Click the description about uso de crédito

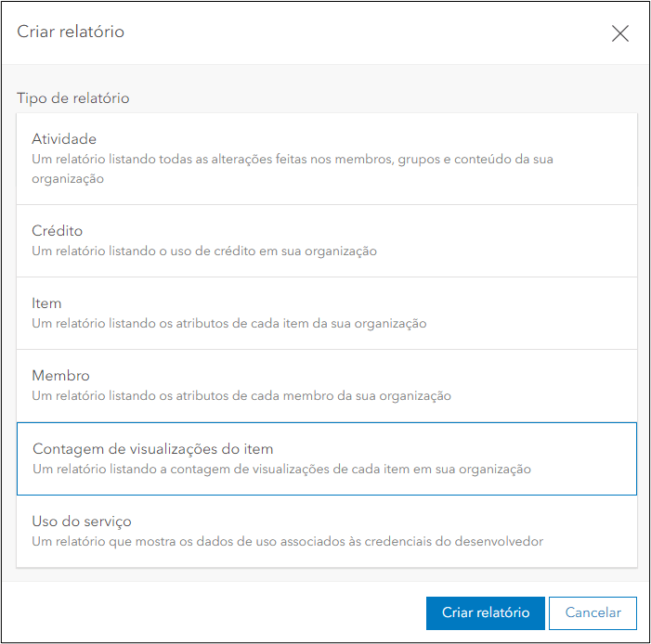[x=204, y=251]
